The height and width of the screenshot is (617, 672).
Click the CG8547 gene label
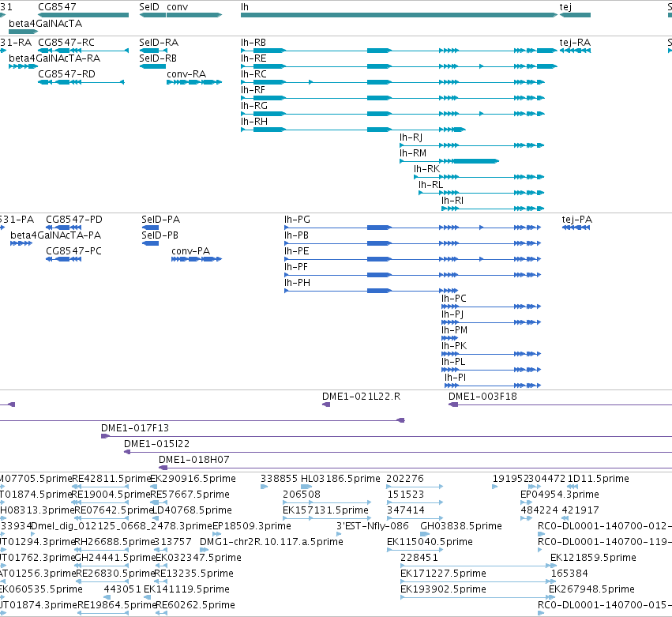pyautogui.click(x=57, y=7)
